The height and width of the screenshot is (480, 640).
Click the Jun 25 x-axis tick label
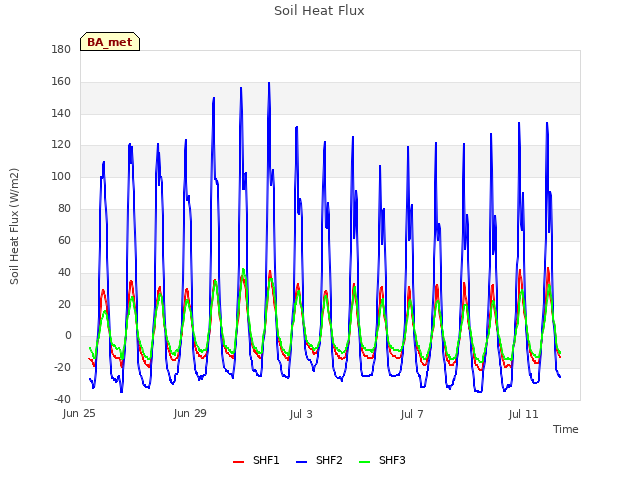(79, 413)
